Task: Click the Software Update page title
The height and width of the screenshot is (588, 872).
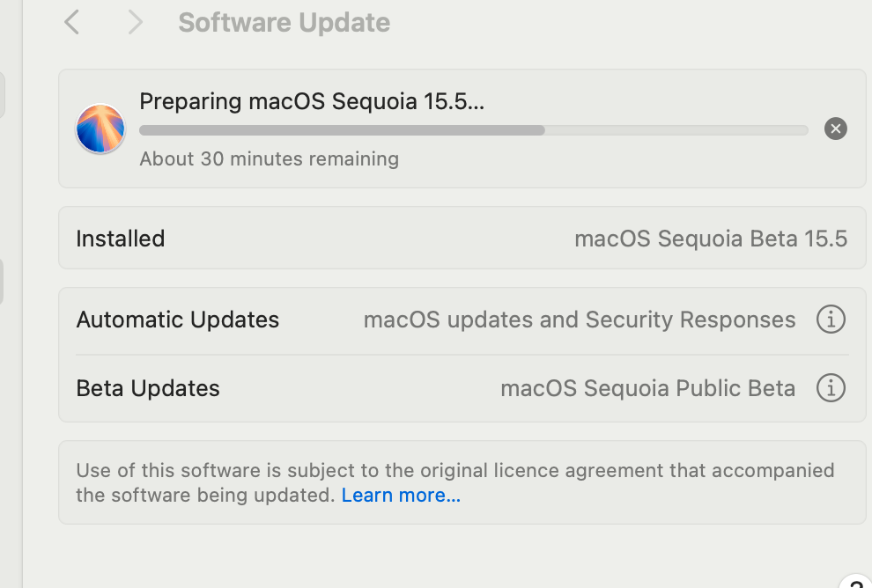Action: point(284,22)
